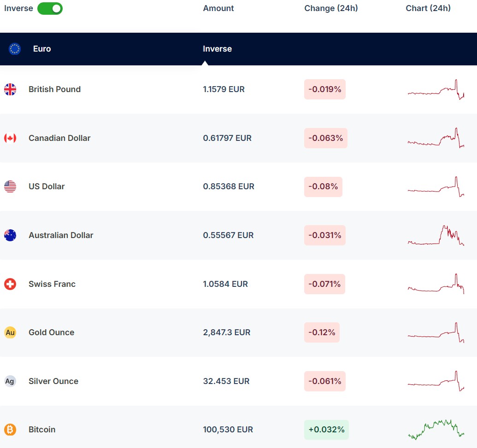
Task: Click the Canadian Dollar flag icon
Action: click(10, 138)
